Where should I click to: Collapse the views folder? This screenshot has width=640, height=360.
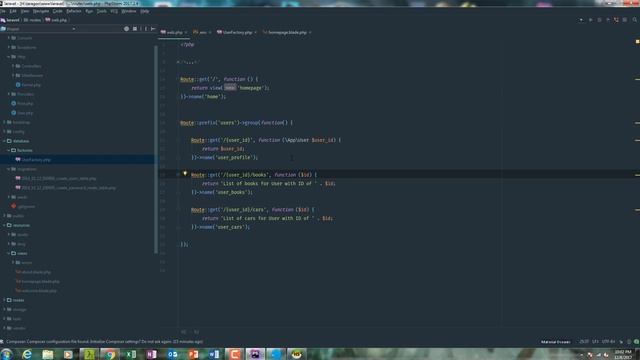9,253
